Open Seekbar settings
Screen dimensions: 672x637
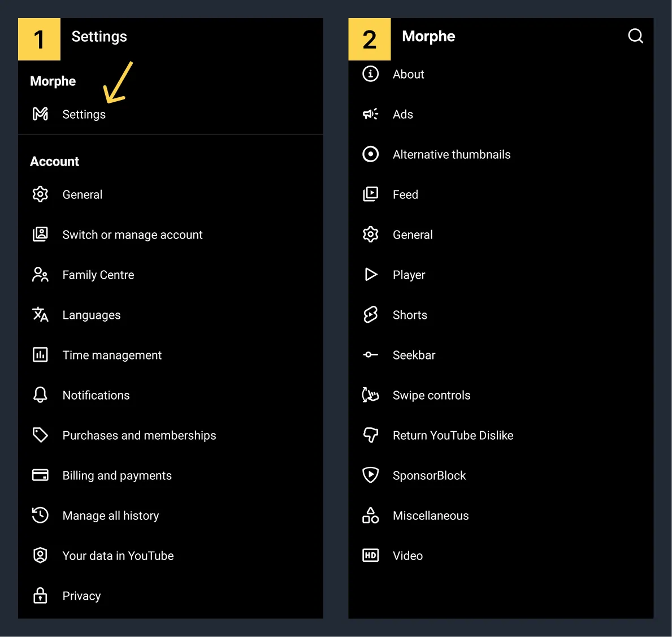coord(501,355)
